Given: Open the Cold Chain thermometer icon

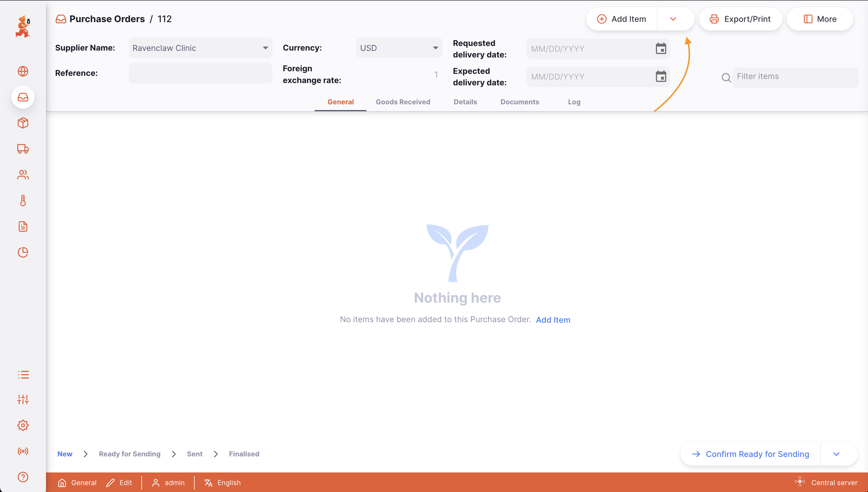Looking at the screenshot, I should [x=23, y=200].
